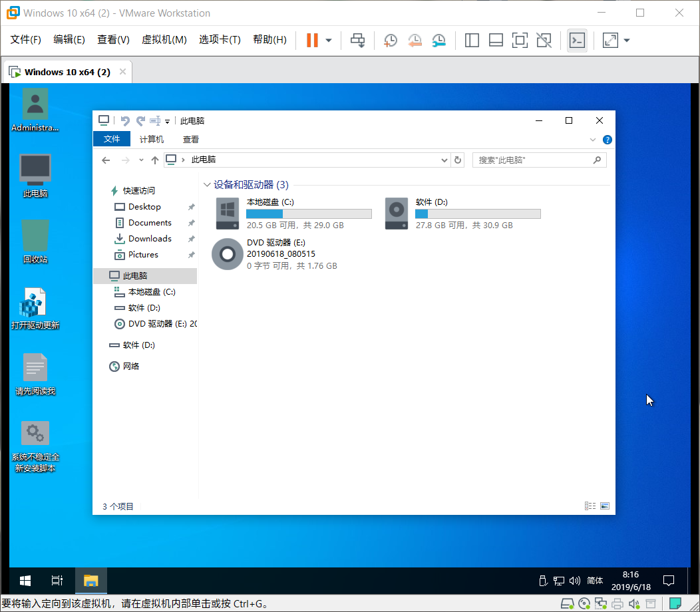The height and width of the screenshot is (612, 700).
Task: Collapse the 设备和驱动器 (3) group
Action: tap(207, 184)
